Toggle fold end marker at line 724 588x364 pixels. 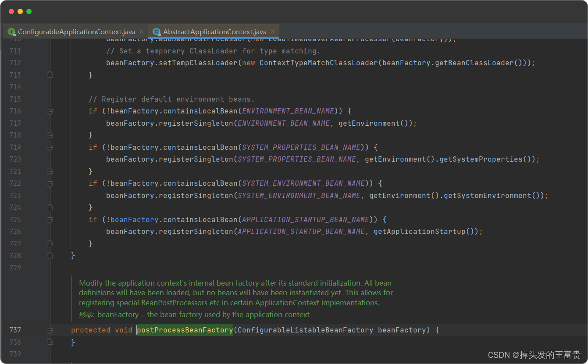[50, 208]
